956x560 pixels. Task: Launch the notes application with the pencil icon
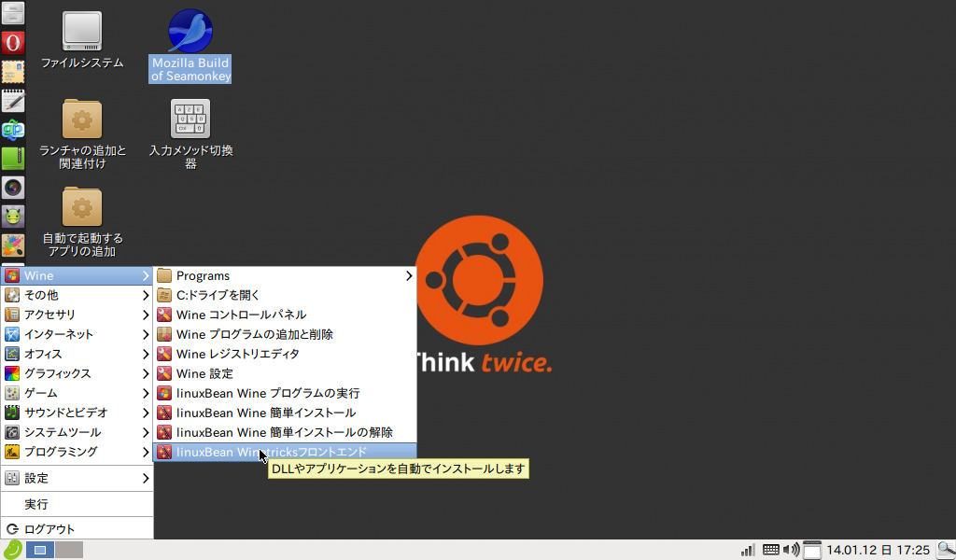pyautogui.click(x=12, y=101)
